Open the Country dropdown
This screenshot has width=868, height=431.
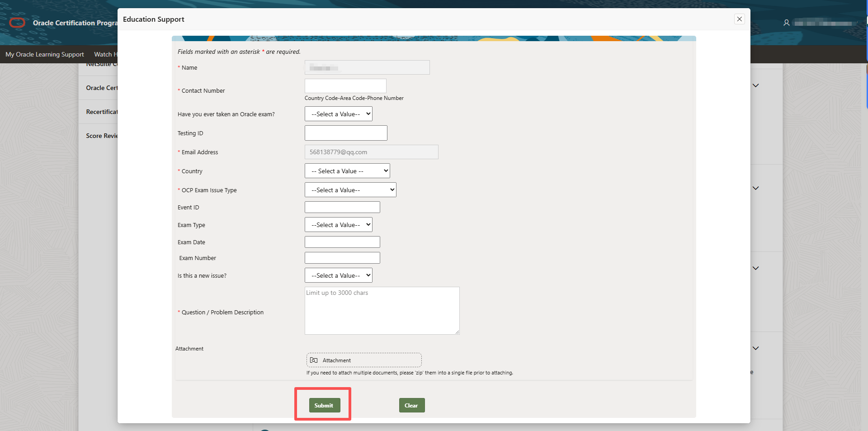pos(347,171)
